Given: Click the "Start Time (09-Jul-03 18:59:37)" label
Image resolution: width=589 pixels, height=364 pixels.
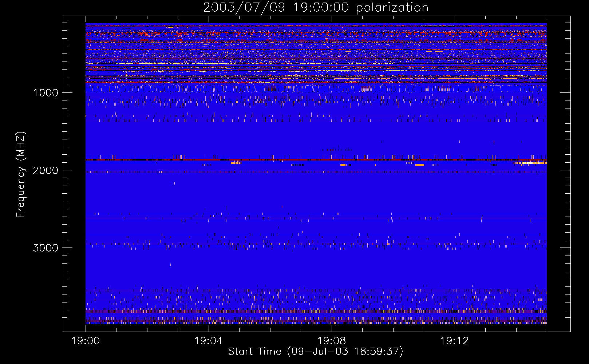Looking at the screenshot, I should (x=316, y=352).
